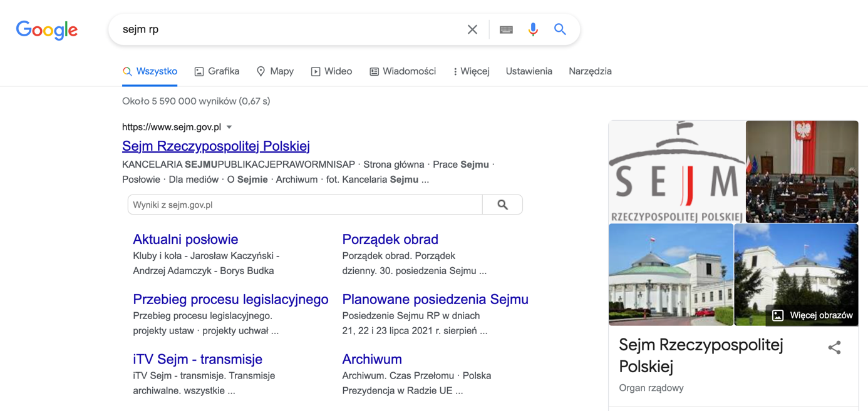Screen dimensions: 868x411
Task: Click the https://www.sejm.gov.pl URL text
Action: pos(172,127)
